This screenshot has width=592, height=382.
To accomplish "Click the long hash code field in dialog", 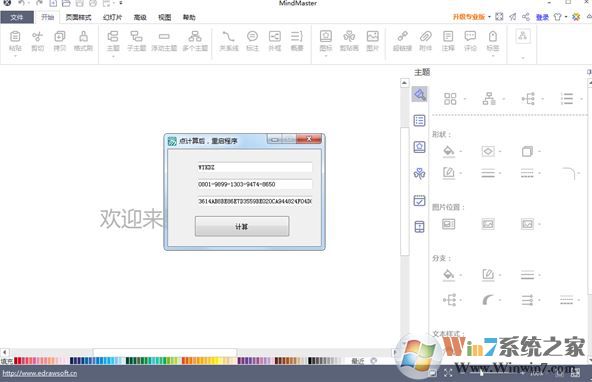I will coord(254,201).
